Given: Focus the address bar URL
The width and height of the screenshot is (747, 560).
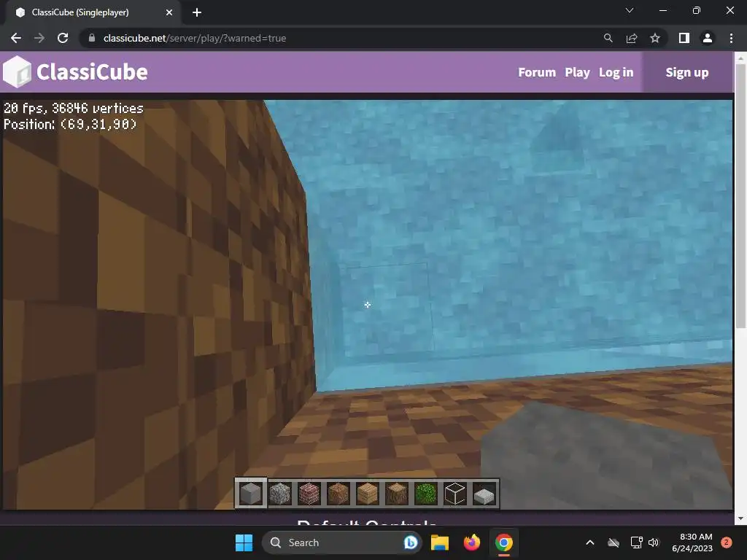Looking at the screenshot, I should 194,38.
